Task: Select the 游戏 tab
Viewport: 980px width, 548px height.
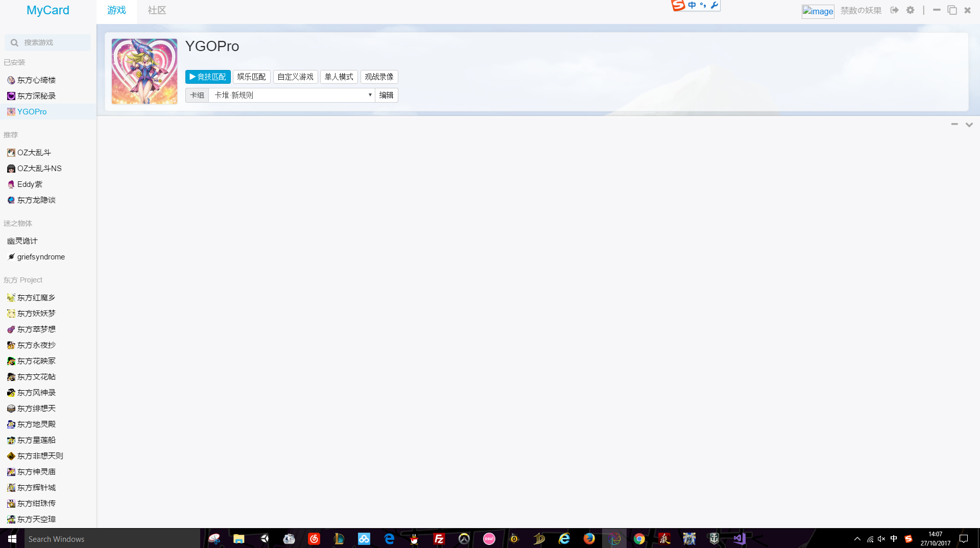Action: click(x=116, y=10)
